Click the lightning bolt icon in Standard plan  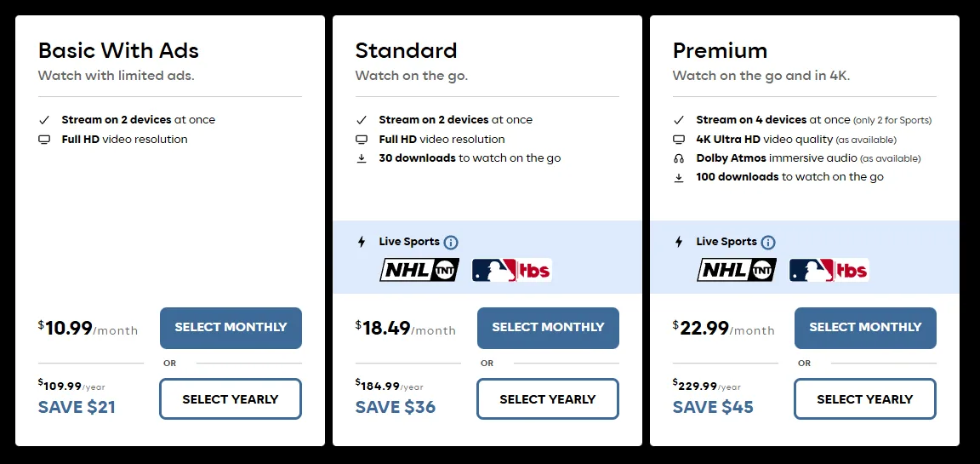(362, 242)
